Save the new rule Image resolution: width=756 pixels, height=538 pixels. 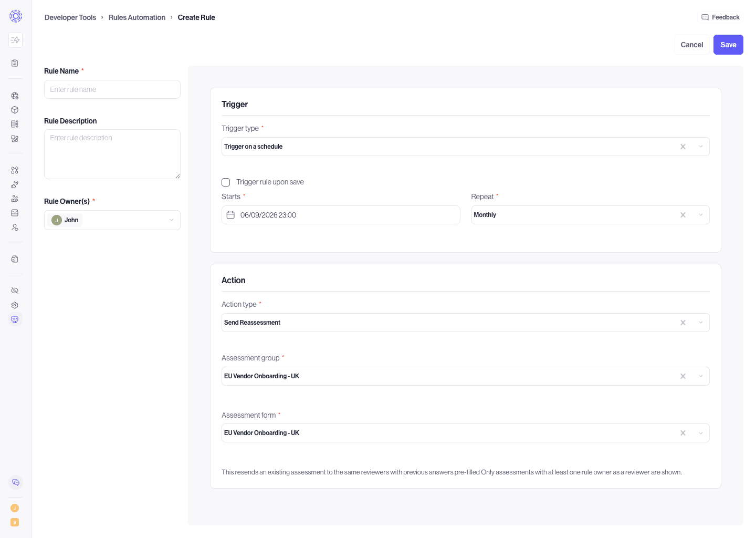pos(728,45)
